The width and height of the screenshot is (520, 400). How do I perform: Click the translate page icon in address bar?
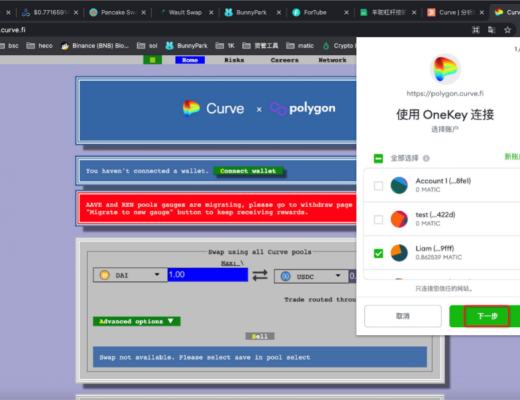tap(491, 30)
